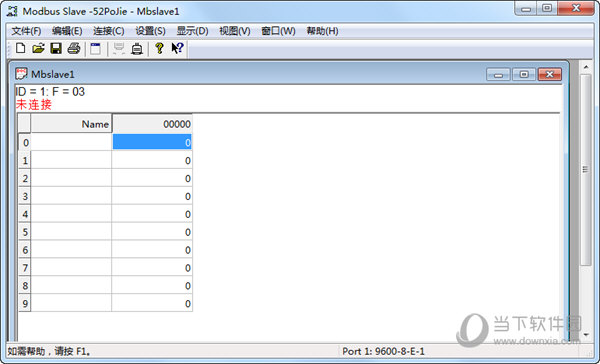Open the 连接(C) menu
This screenshot has height=364, width=600.
109,31
